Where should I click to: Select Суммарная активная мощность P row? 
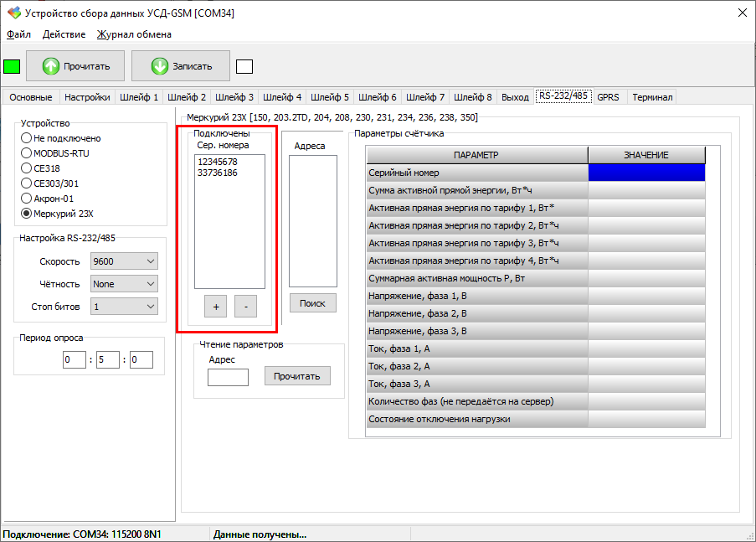[477, 278]
